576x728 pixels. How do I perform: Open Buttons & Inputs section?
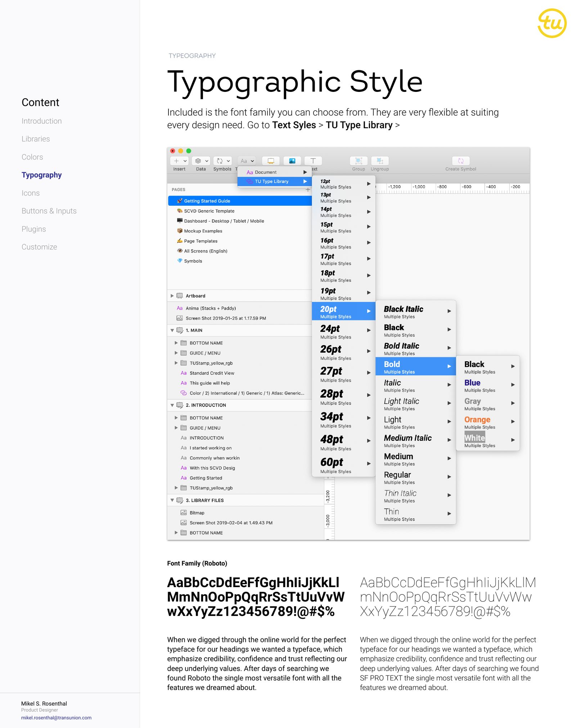click(x=49, y=211)
